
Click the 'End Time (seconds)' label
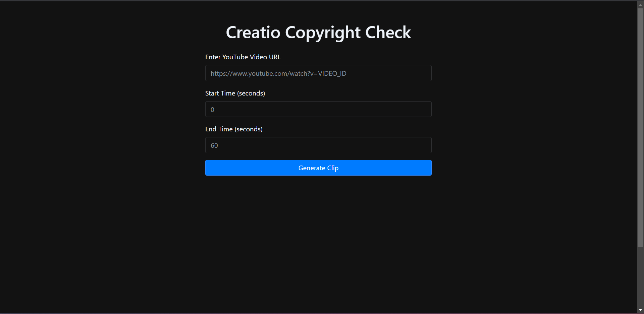[x=234, y=129]
